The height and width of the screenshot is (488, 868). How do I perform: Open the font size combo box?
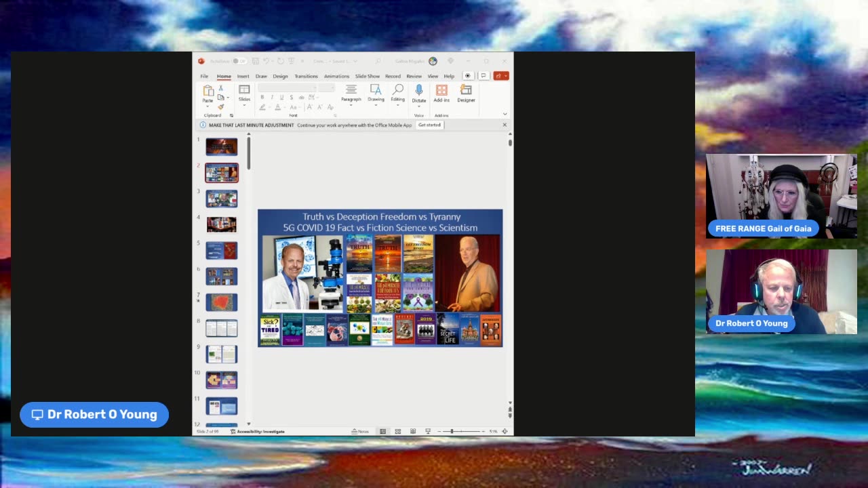tap(327, 88)
